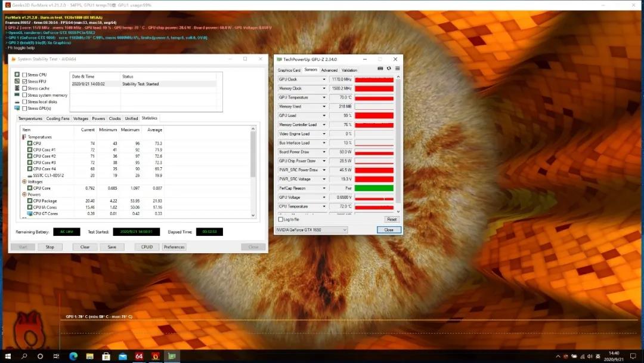Click the CPU stress icon in AIDA64
The image size is (644, 363).
point(17,75)
